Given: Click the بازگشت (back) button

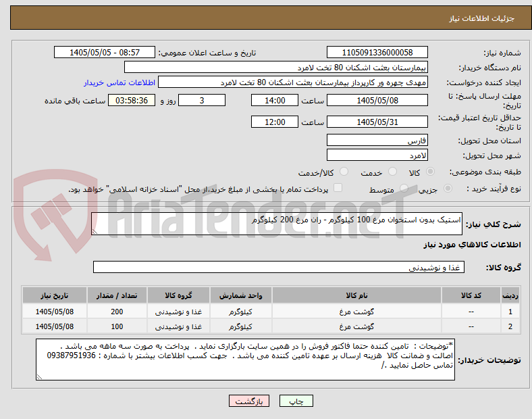Looking at the screenshot, I should 249,401.
